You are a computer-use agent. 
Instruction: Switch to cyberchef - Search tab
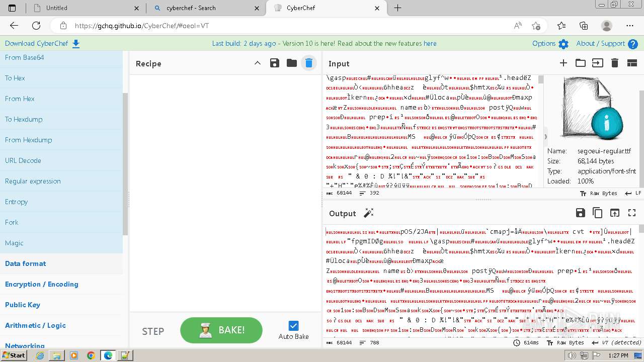tap(206, 8)
